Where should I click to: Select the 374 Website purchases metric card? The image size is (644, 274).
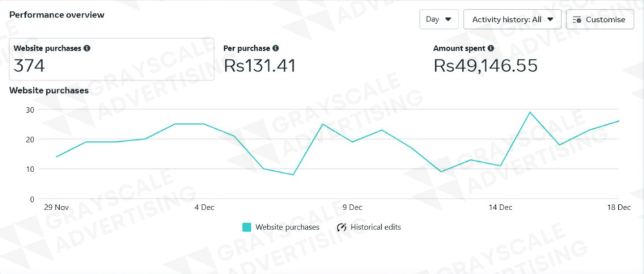(x=113, y=59)
